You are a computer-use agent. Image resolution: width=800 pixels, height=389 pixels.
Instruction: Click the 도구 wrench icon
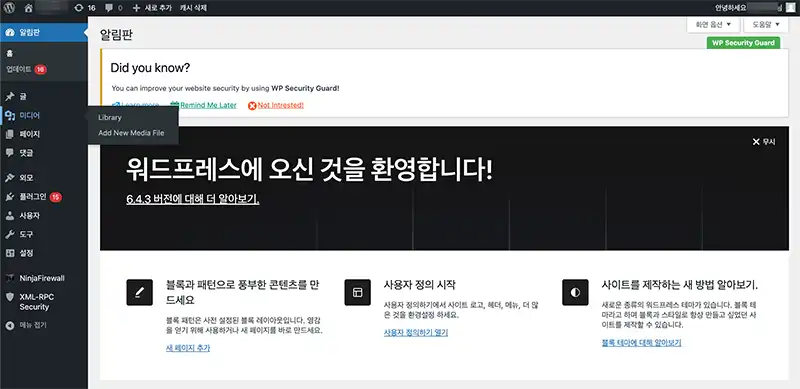pos(10,234)
